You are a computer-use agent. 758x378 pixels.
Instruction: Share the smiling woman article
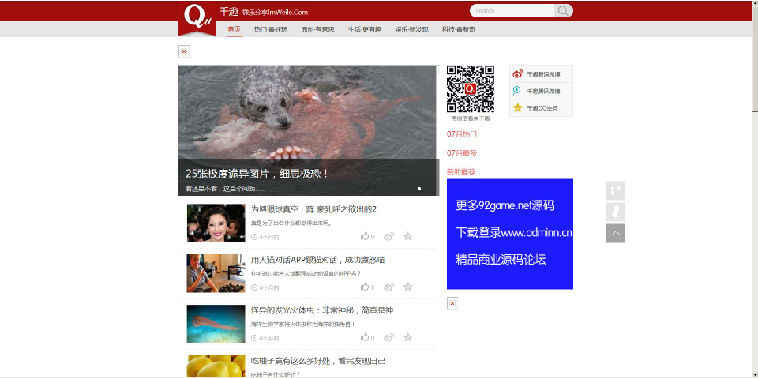389,236
